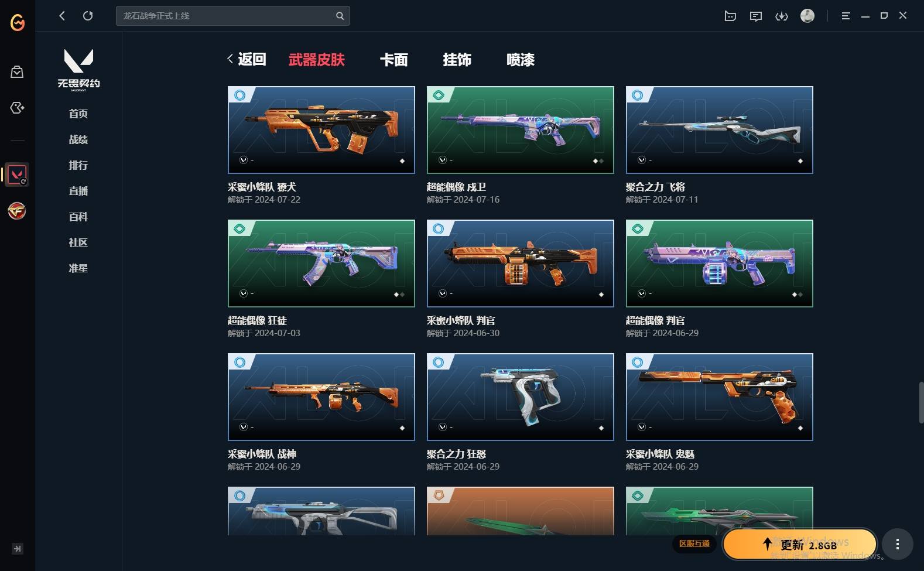Click the 返回 back link
Screen dimensions: 924x571
[x=247, y=59]
